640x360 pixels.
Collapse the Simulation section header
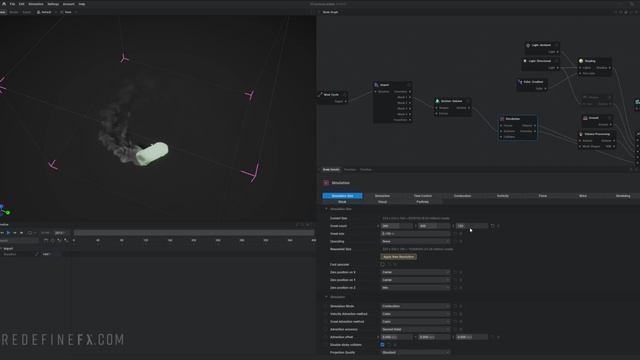click(326, 297)
